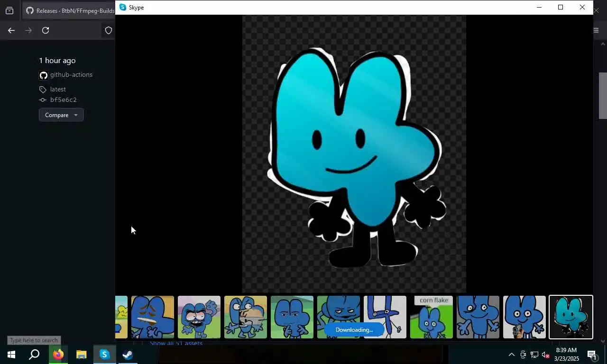607x364 pixels.
Task: Open the github-actions author link
Action: 71,74
